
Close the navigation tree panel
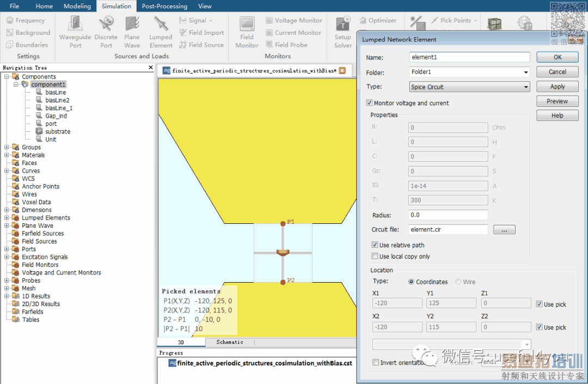coord(151,68)
